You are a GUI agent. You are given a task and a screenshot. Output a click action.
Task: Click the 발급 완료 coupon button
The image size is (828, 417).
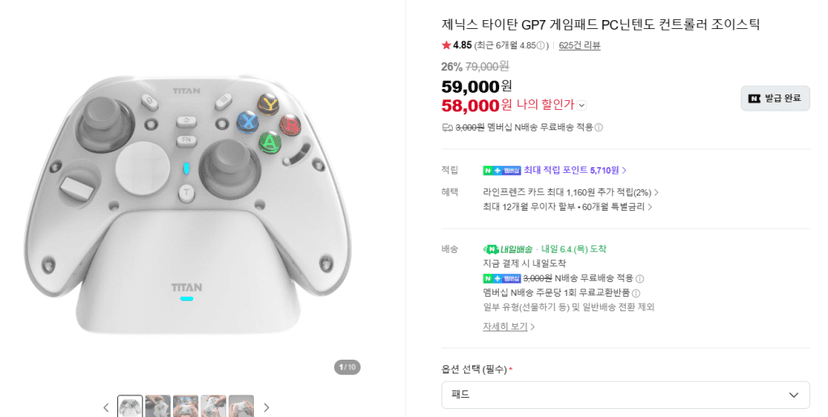coord(775,98)
